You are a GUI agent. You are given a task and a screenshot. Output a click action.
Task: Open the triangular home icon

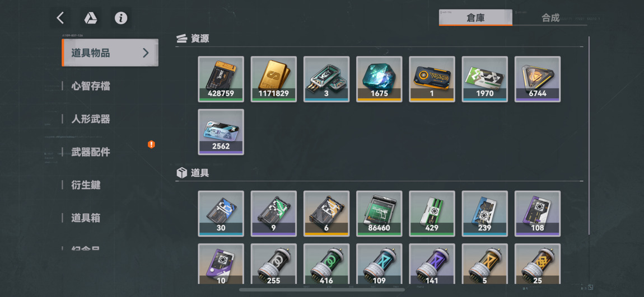tap(90, 18)
